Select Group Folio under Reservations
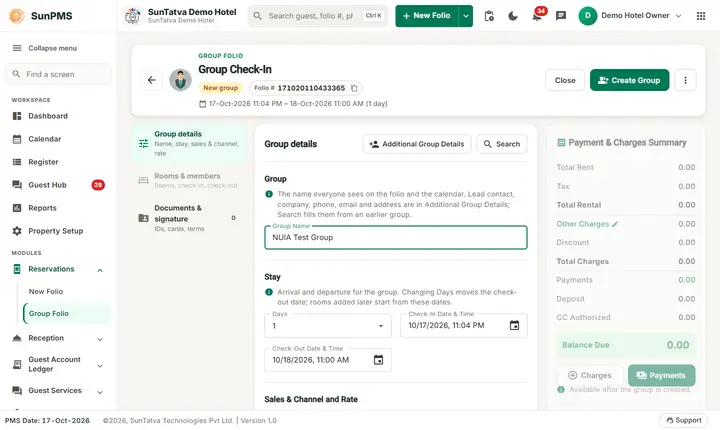This screenshot has width=720, height=430. click(67, 313)
